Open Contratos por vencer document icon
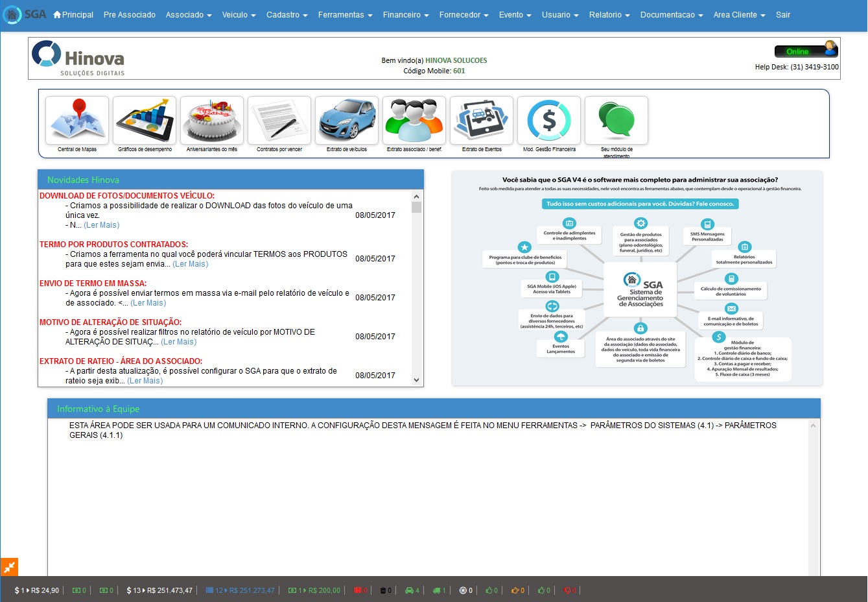Image resolution: width=868 pixels, height=602 pixels. tap(279, 121)
